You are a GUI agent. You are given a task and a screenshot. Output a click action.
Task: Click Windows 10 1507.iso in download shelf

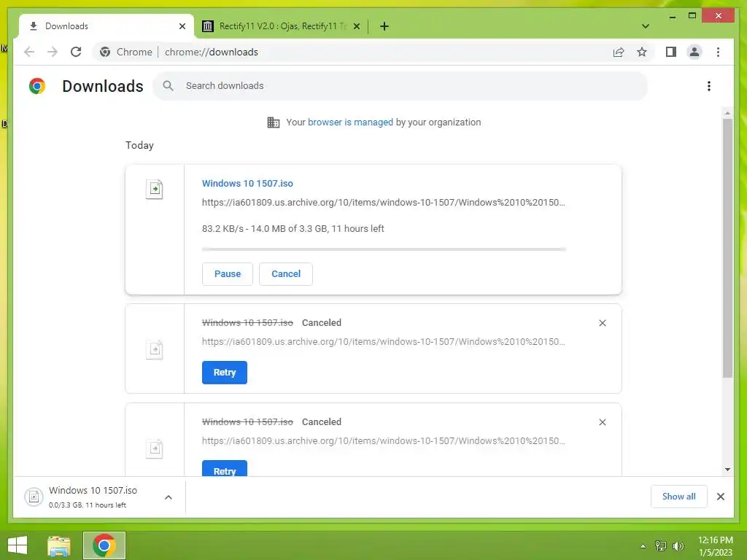tap(93, 491)
